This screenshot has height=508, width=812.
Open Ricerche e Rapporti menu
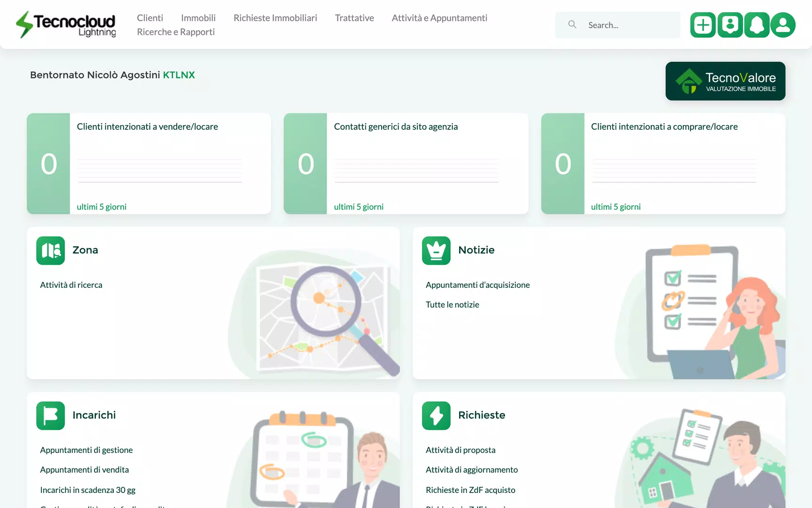(x=176, y=32)
